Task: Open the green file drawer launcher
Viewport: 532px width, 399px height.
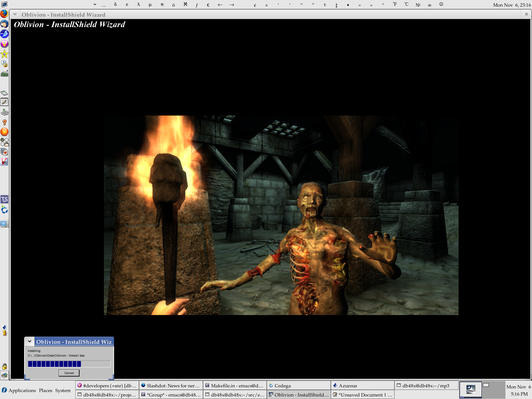Action: click(x=4, y=74)
